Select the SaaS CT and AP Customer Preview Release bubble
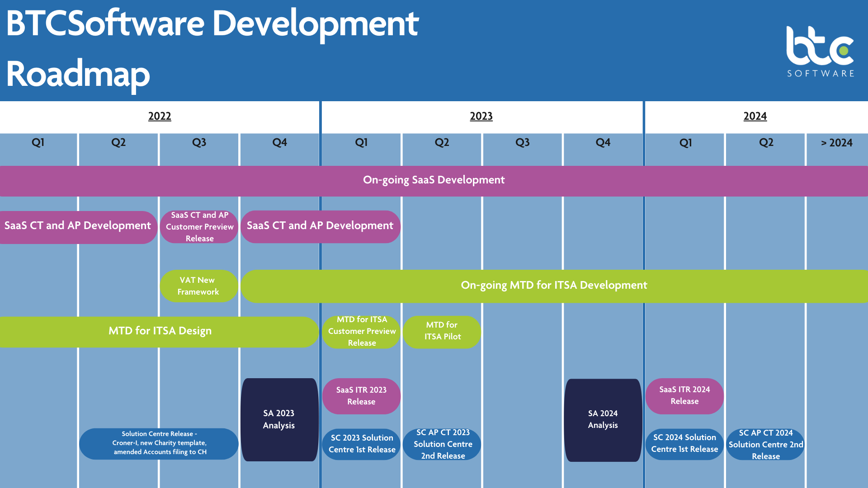Viewport: 868px width, 488px height. coord(198,226)
